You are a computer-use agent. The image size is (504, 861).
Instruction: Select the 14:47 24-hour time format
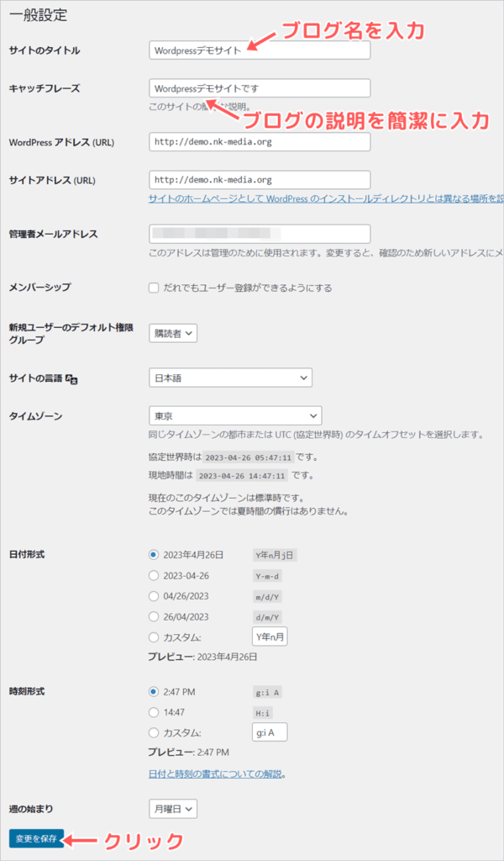pyautogui.click(x=154, y=712)
